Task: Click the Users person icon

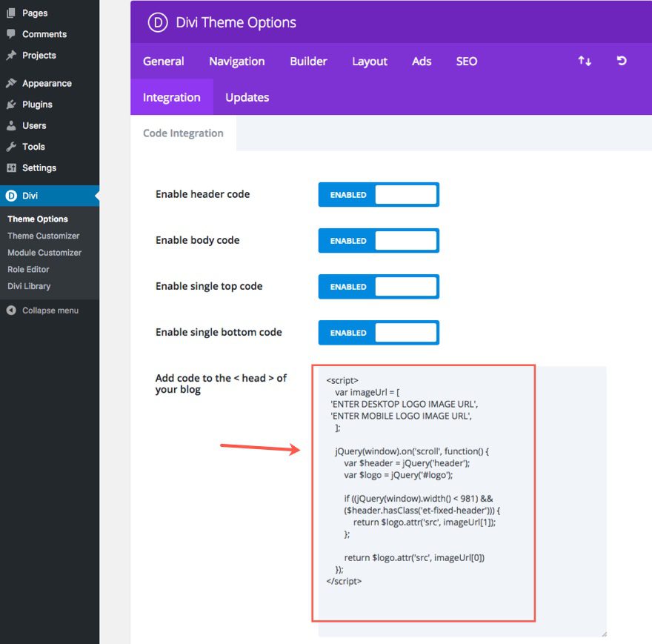Action: pos(11,125)
